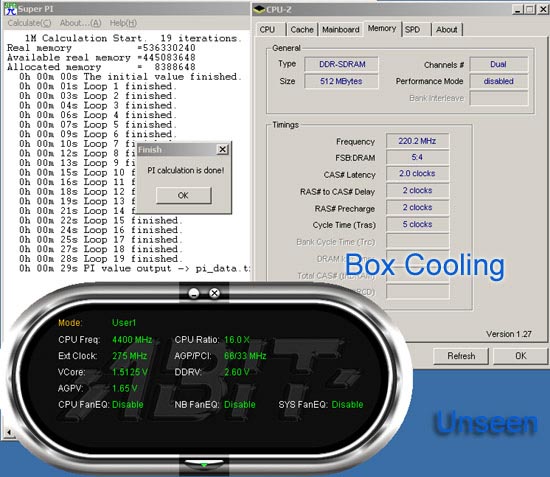Click the 4400 MHz CPU Freq value
The height and width of the screenshot is (477, 550).
pos(132,340)
